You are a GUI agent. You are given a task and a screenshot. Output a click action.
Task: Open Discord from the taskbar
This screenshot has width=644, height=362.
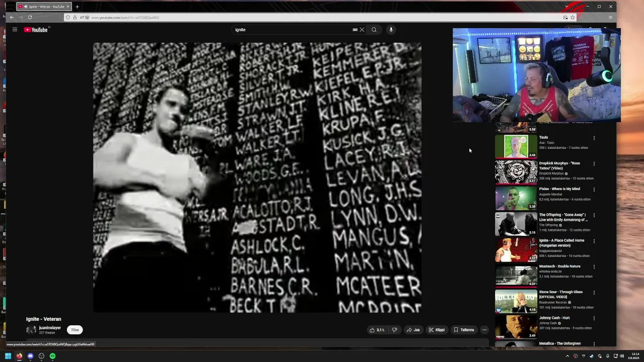click(30, 356)
